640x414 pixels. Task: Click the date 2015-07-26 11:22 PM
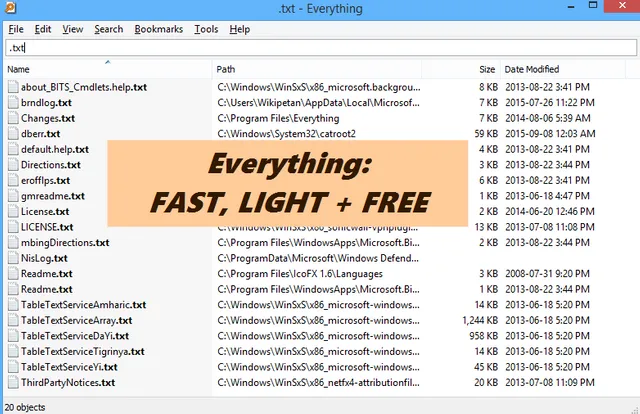click(550, 102)
